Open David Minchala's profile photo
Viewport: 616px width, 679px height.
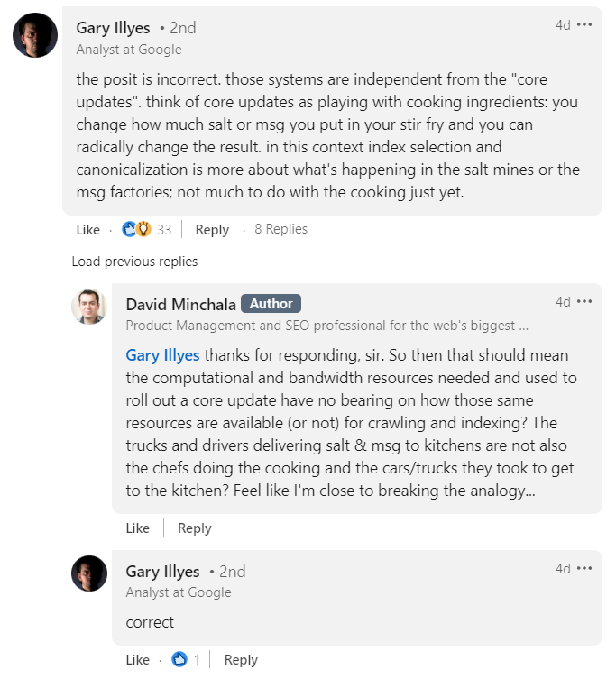tap(89, 307)
